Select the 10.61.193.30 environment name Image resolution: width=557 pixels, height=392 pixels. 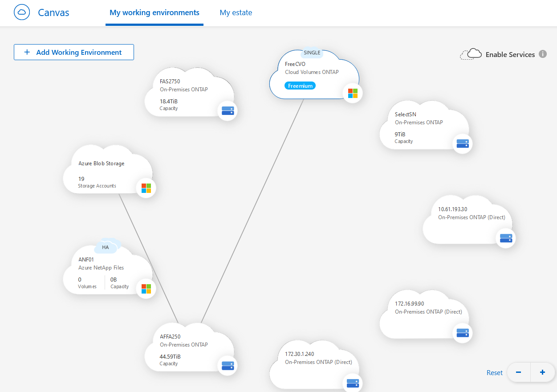point(453,209)
